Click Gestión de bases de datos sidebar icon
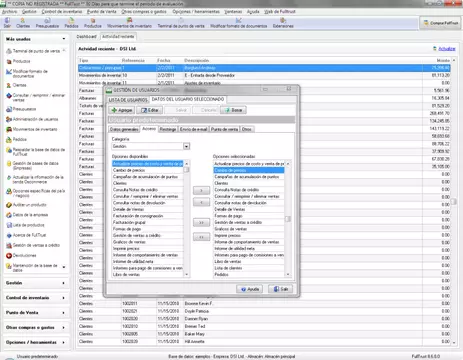Image resolution: width=463 pixels, height=360 pixels. (9, 164)
